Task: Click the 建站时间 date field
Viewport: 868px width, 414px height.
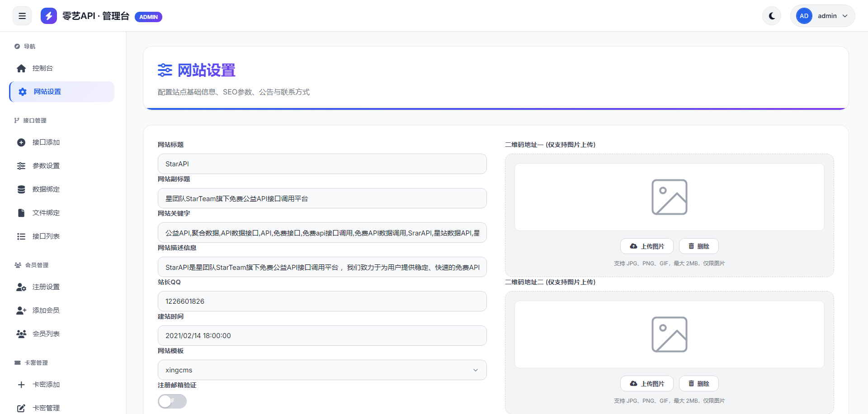Action: click(322, 336)
